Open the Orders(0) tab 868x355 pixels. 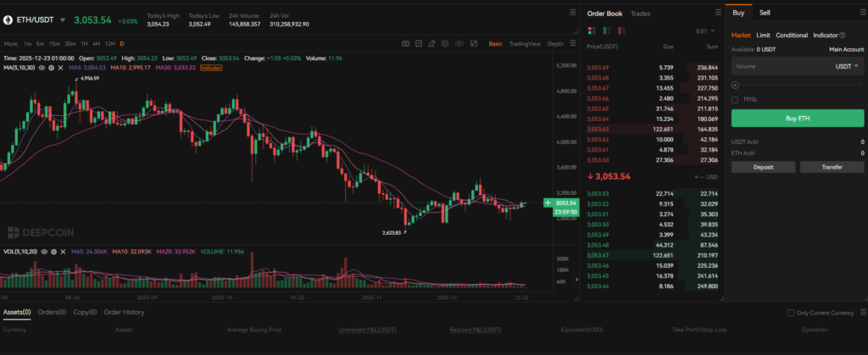52,312
